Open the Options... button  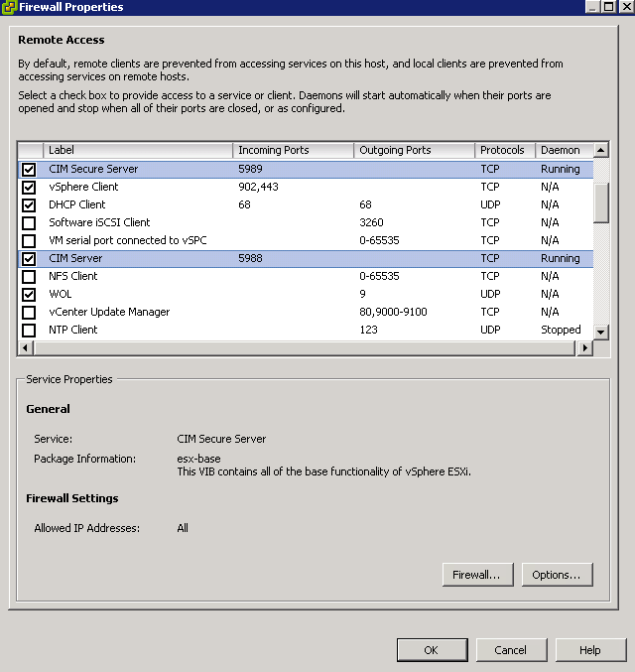click(x=557, y=575)
